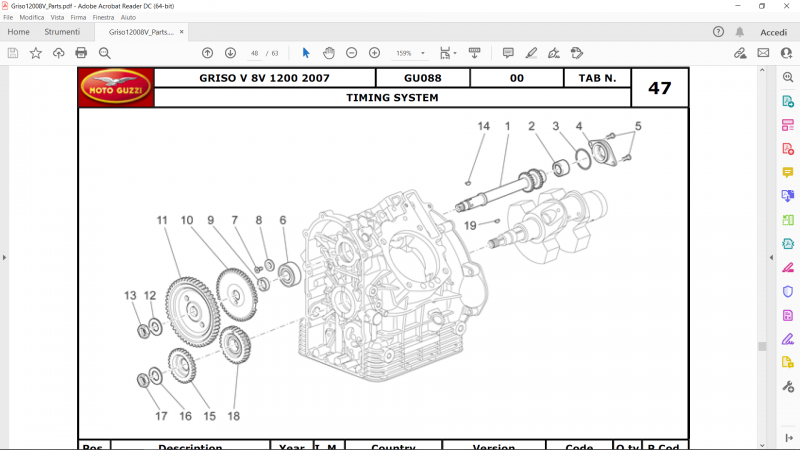Click the scrollbar down arrow
Image resolution: width=800 pixels, height=450 pixels.
pyautogui.click(x=762, y=445)
